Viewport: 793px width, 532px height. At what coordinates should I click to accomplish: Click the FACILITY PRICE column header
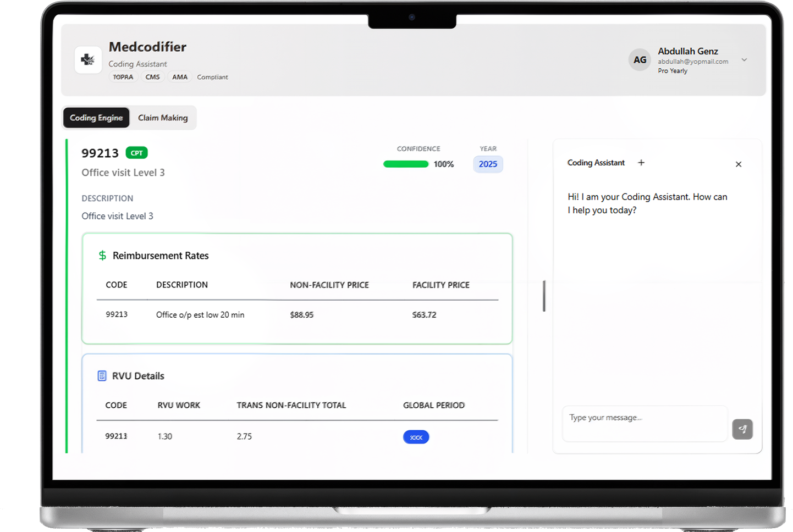441,285
